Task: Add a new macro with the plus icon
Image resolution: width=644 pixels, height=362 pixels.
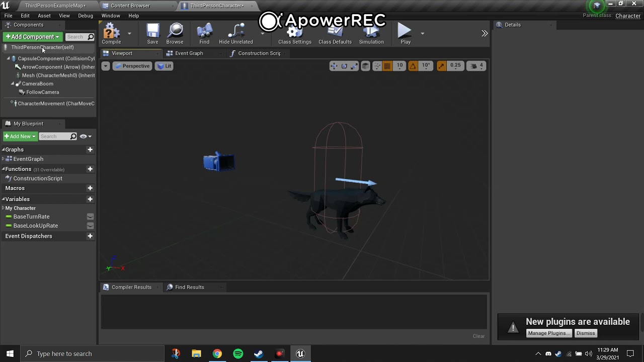Action: pos(90,188)
